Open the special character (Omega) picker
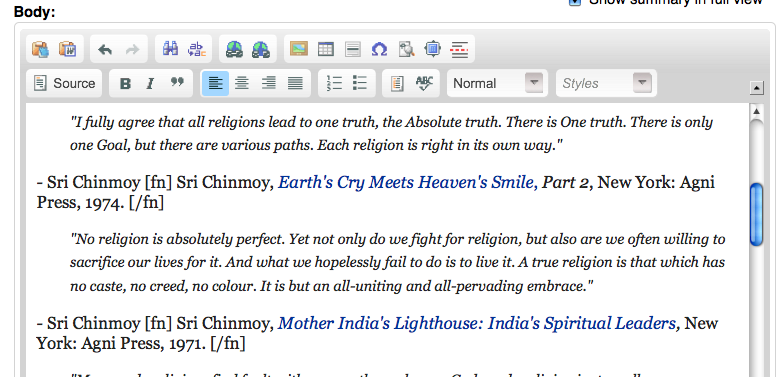Screen dimensions: 784x377 click(380, 49)
